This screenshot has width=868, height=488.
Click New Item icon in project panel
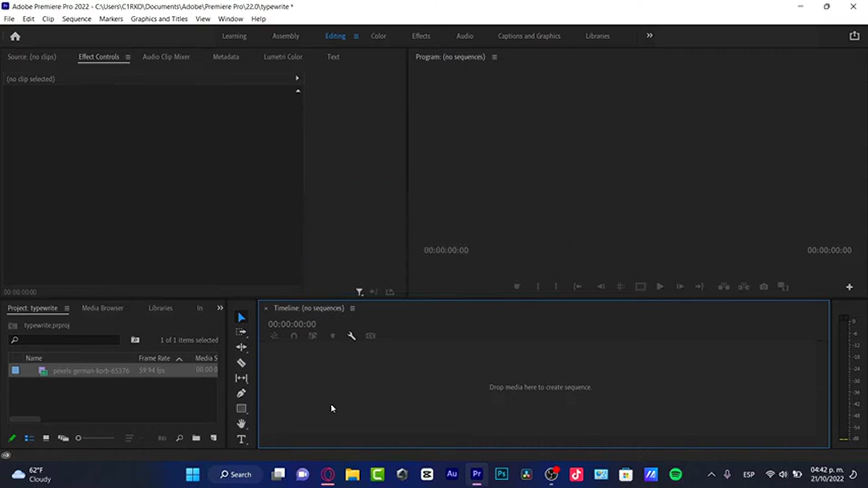pos(213,438)
